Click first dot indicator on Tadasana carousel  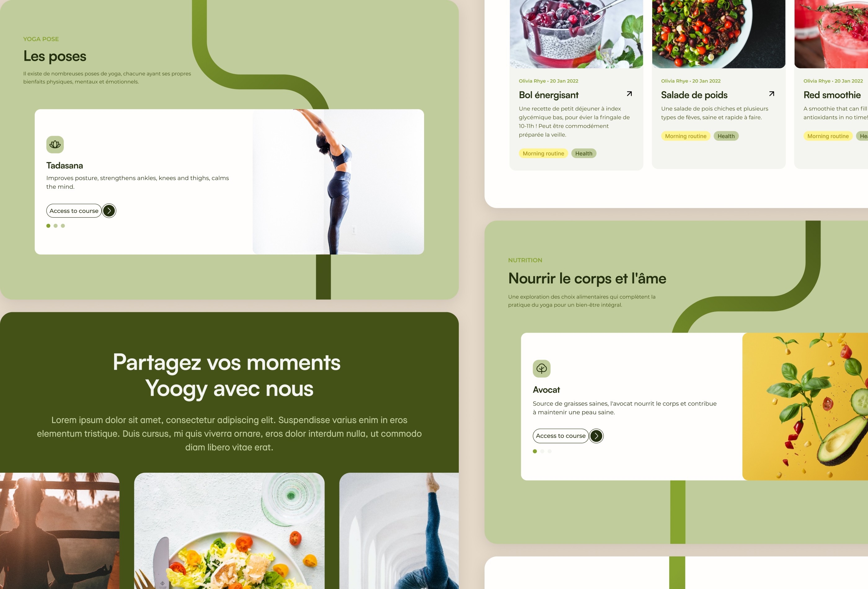tap(48, 225)
